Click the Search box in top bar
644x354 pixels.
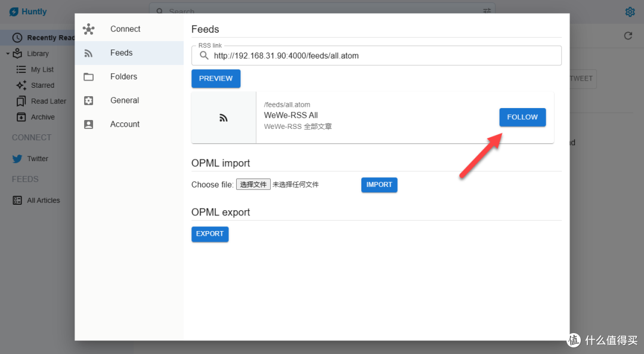click(x=322, y=11)
